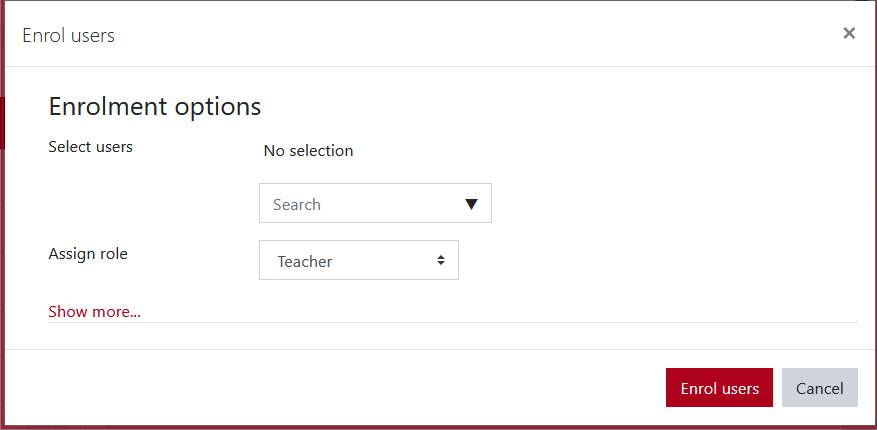Image resolution: width=877 pixels, height=430 pixels.
Task: Click the Enrolment options heading
Action: pyautogui.click(x=155, y=106)
